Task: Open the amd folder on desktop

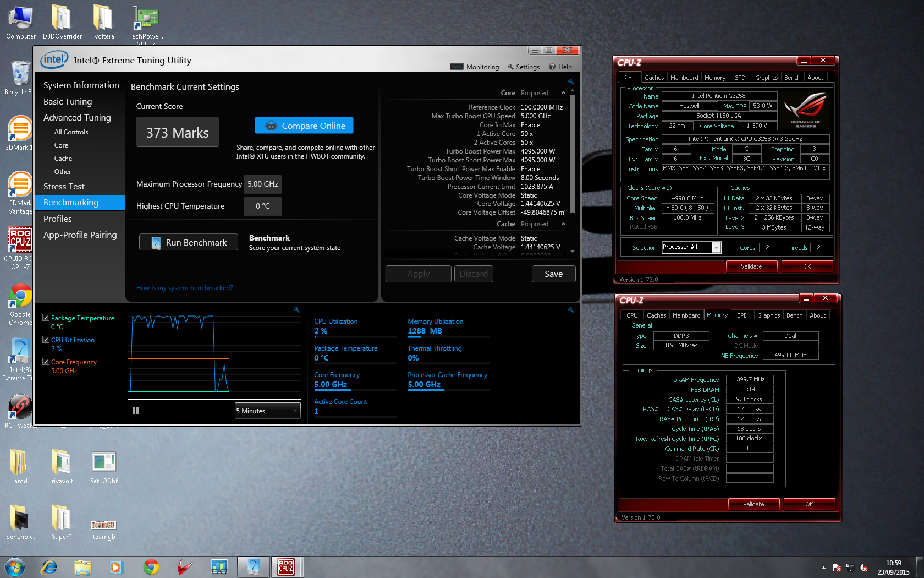Action: tap(20, 466)
